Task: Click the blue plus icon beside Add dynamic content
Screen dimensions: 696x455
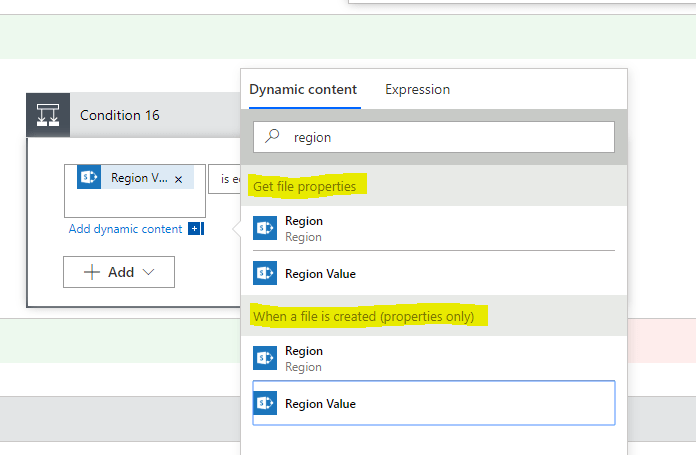Action: (195, 229)
